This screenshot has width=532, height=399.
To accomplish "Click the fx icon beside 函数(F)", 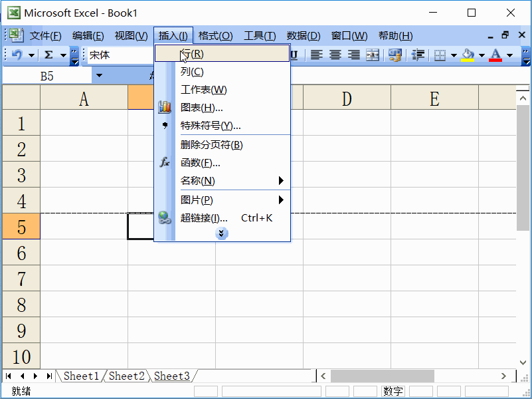I will (165, 162).
